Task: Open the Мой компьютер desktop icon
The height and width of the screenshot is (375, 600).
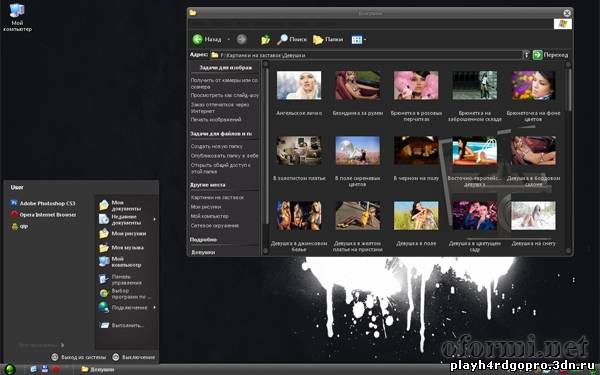Action: 17,17
